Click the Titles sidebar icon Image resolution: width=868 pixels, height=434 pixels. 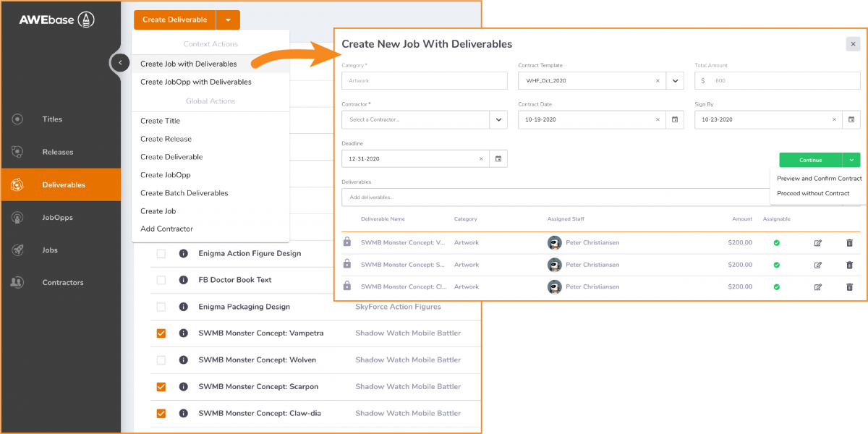click(x=17, y=119)
